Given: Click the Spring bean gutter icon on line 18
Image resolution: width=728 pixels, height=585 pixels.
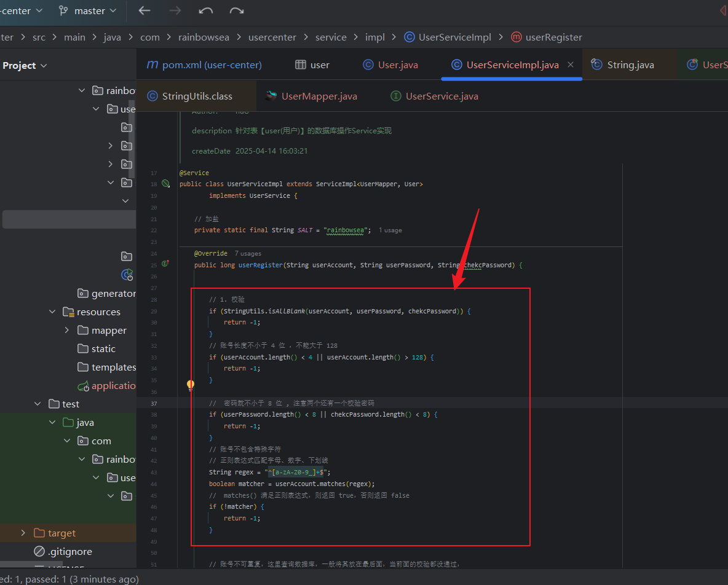Looking at the screenshot, I should [165, 184].
